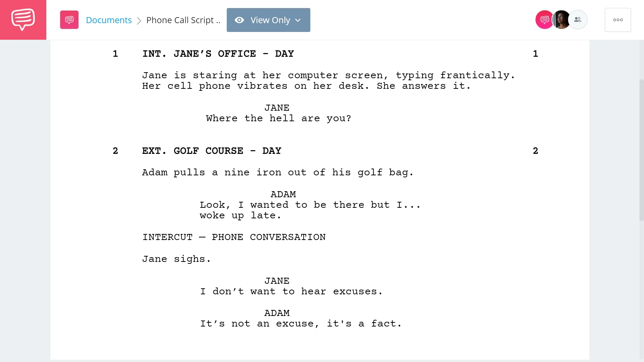Click the Phone Call Script tab title
This screenshot has height=362, width=644.
pos(183,20)
